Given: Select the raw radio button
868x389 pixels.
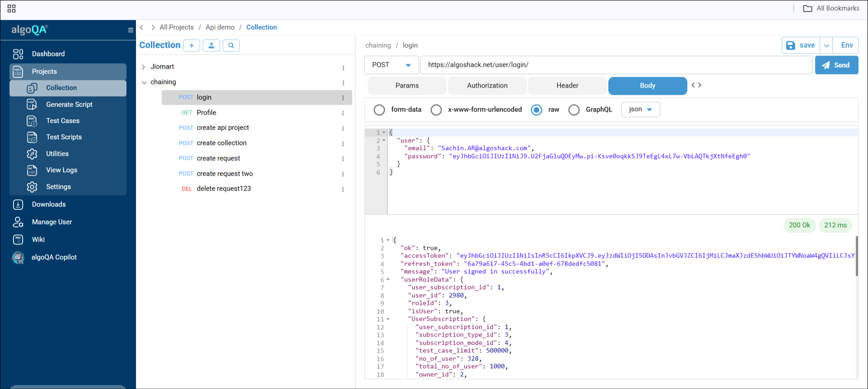Looking at the screenshot, I should pos(537,110).
